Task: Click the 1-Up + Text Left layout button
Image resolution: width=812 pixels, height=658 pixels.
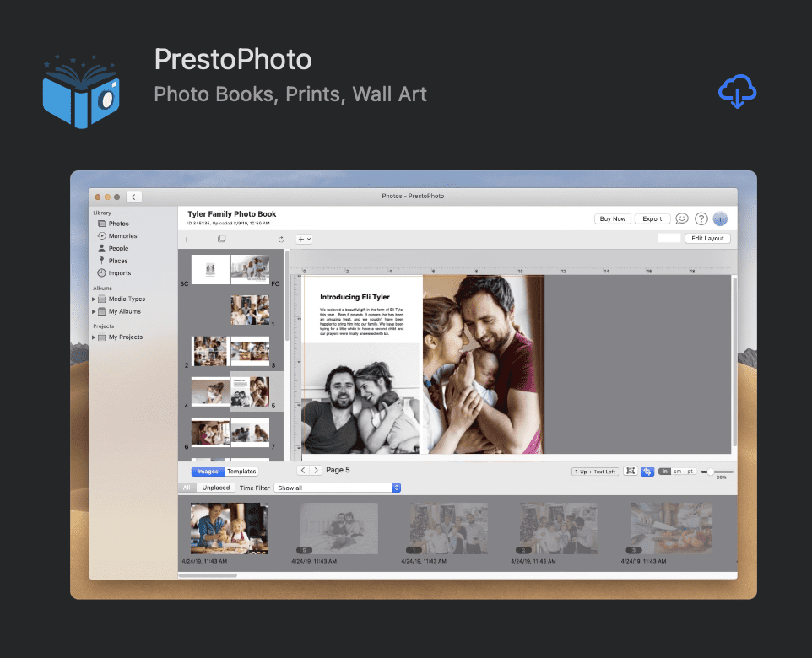Action: click(595, 472)
